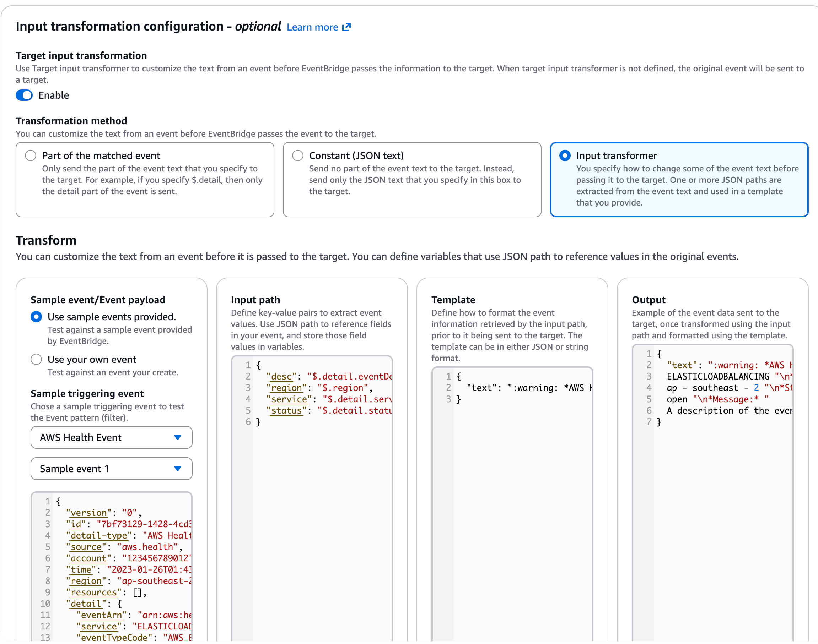
Task: Toggle the Enable input transformation switch
Action: pos(24,95)
